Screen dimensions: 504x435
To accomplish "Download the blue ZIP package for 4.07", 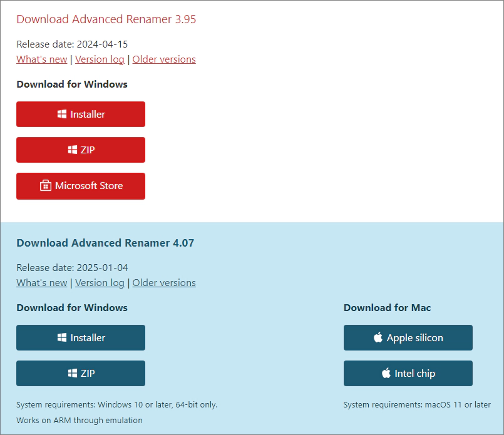I will [x=81, y=373].
